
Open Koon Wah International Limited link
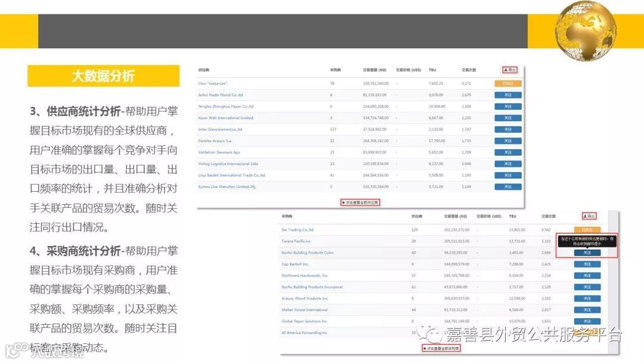pos(225,118)
